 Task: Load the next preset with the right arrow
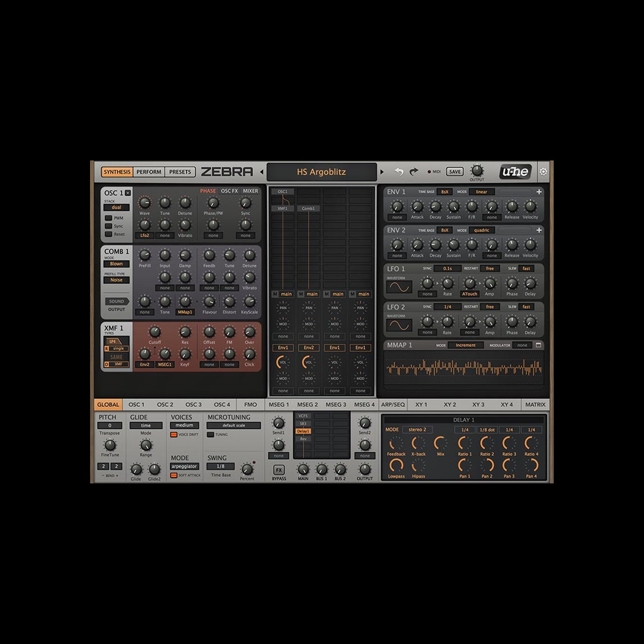382,172
